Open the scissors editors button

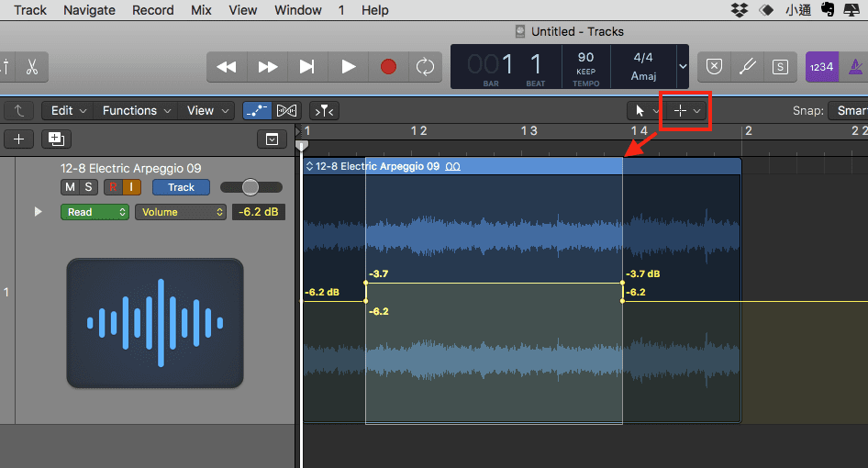click(32, 67)
